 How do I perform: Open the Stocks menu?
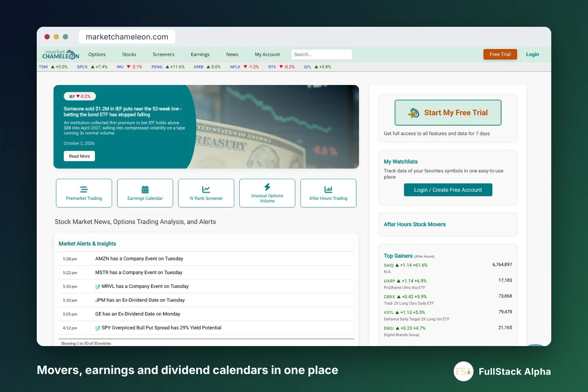click(x=129, y=54)
